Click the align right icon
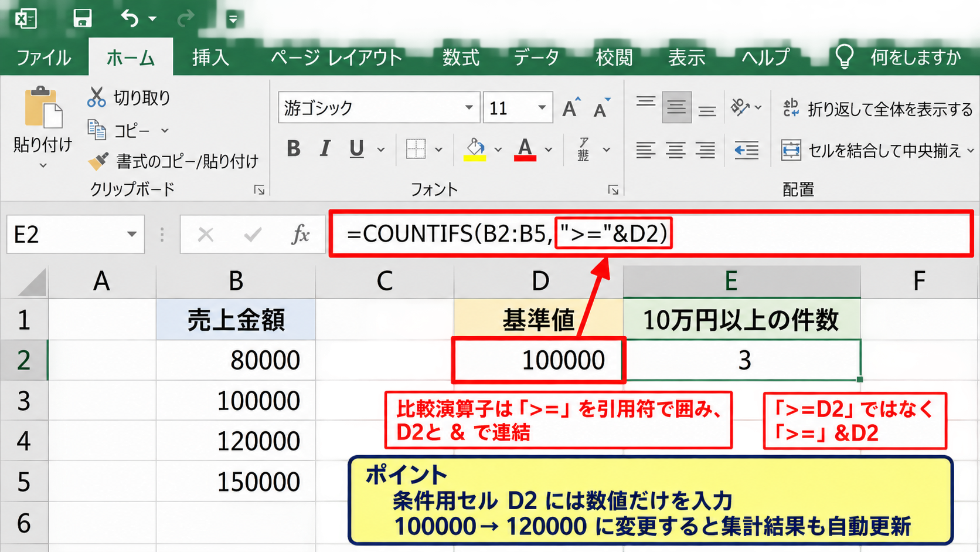The image size is (980, 552). pos(706,150)
